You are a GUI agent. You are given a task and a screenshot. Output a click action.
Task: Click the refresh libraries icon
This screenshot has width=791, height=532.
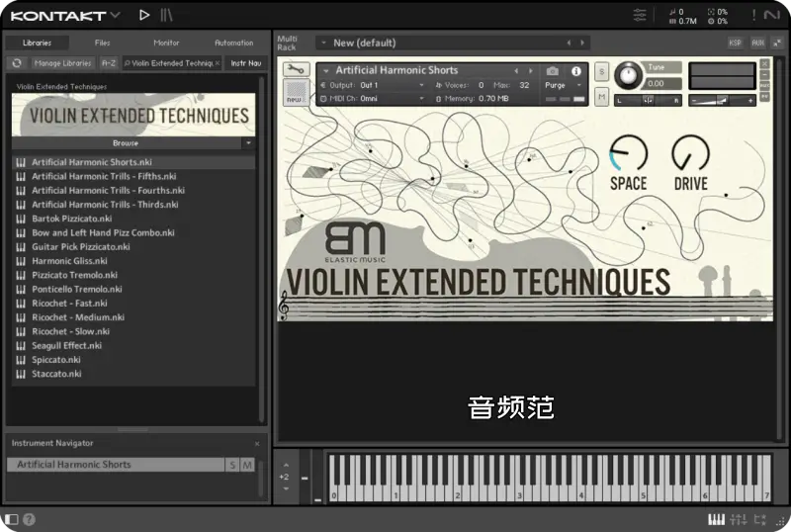point(17,63)
